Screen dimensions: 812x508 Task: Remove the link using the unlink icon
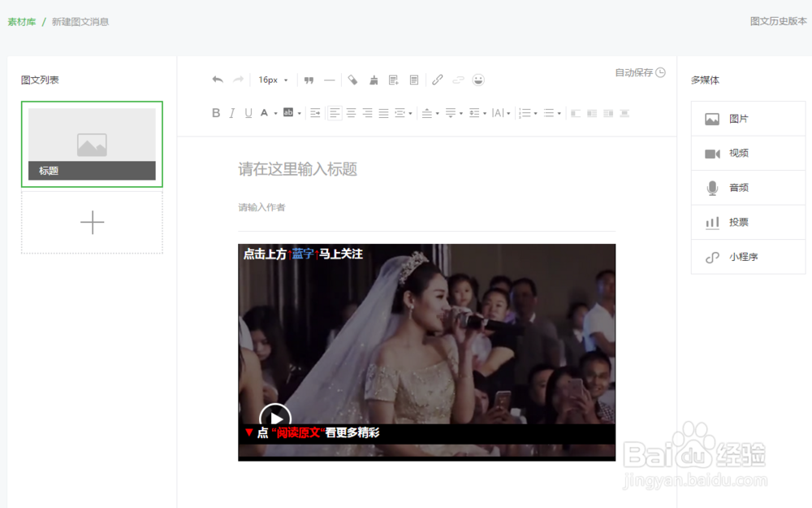(458, 80)
